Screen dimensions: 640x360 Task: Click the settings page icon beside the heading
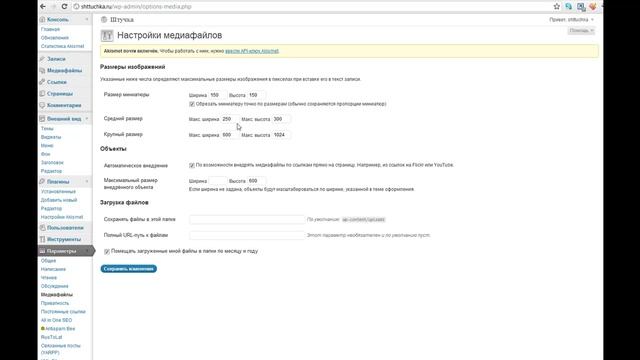(x=107, y=36)
